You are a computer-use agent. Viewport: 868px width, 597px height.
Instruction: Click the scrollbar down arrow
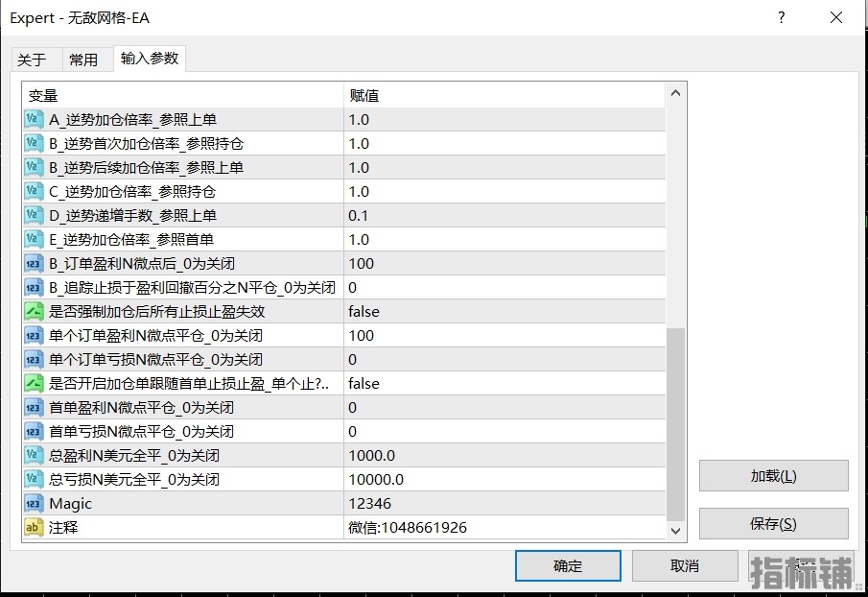point(675,531)
